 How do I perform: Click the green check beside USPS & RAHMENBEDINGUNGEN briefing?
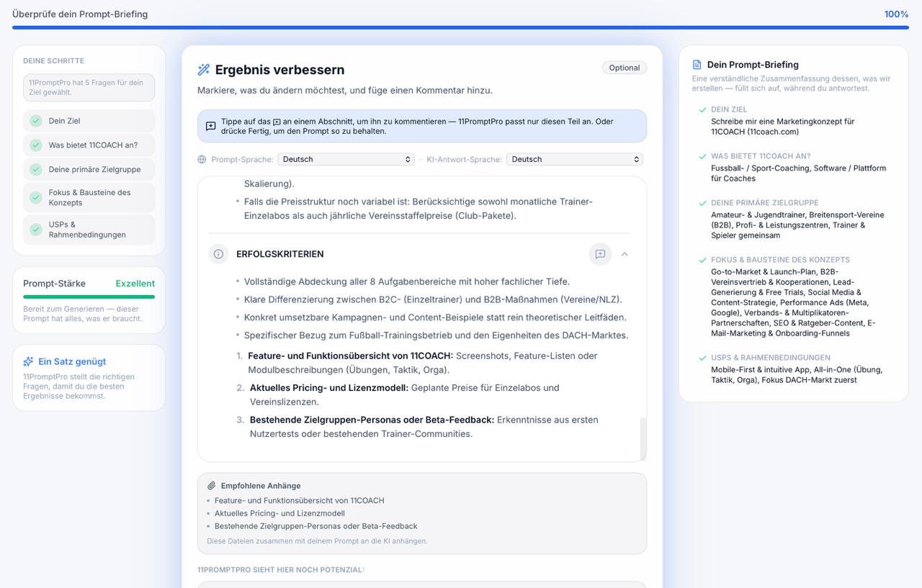(702, 358)
